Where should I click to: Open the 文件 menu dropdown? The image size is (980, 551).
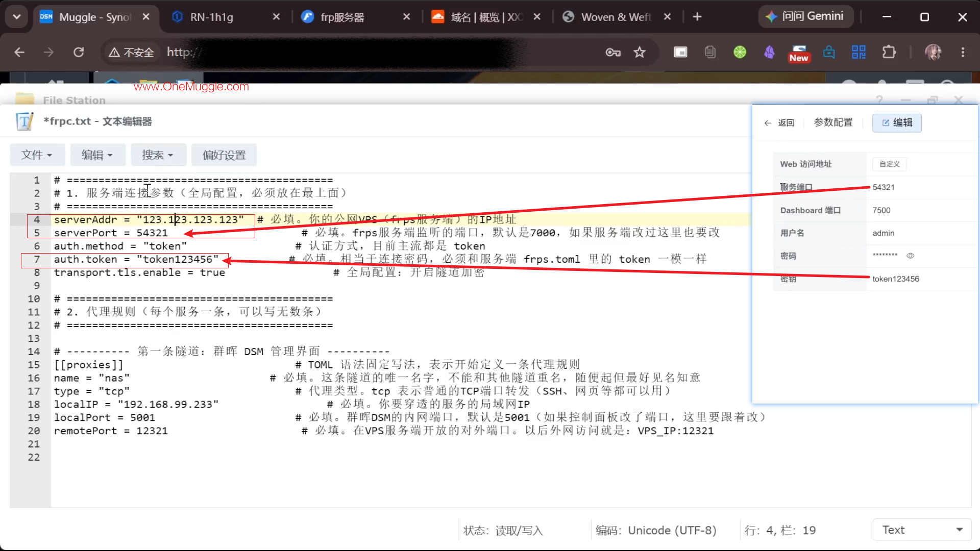click(x=37, y=155)
